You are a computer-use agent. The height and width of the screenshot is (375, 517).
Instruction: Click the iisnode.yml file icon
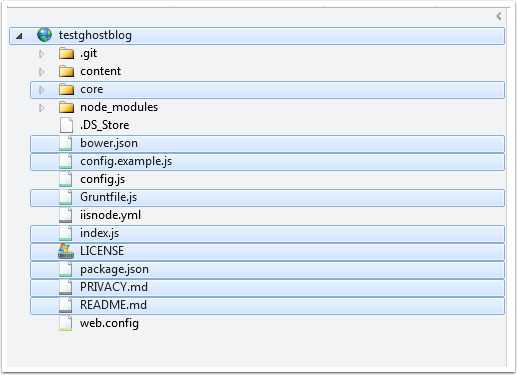66,215
